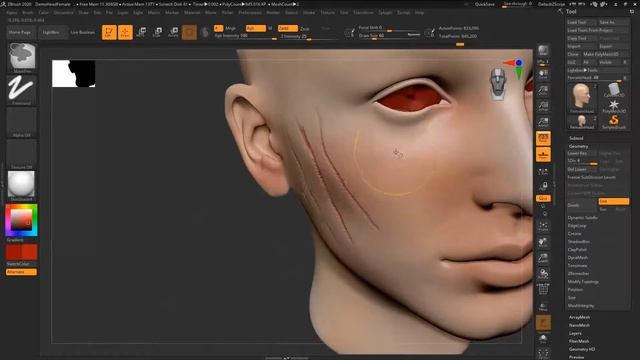
Task: Select the PolyMesh3D star tool
Action: coord(614,107)
